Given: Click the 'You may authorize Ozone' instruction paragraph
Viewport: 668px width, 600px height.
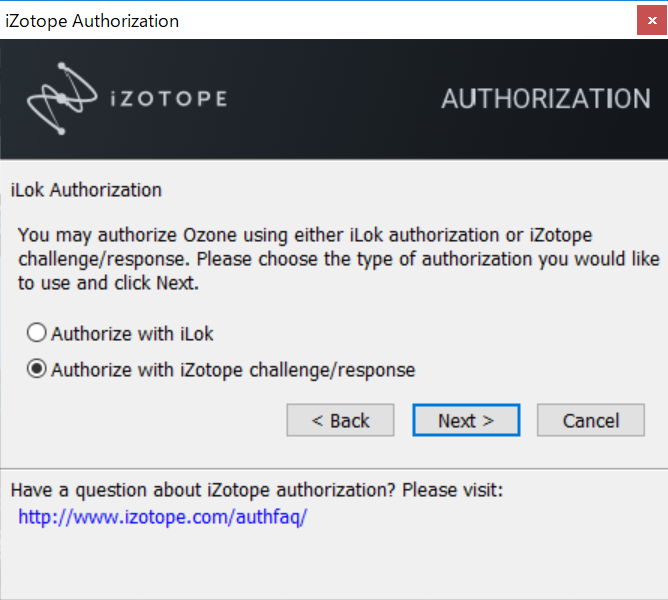Looking at the screenshot, I should (339, 259).
